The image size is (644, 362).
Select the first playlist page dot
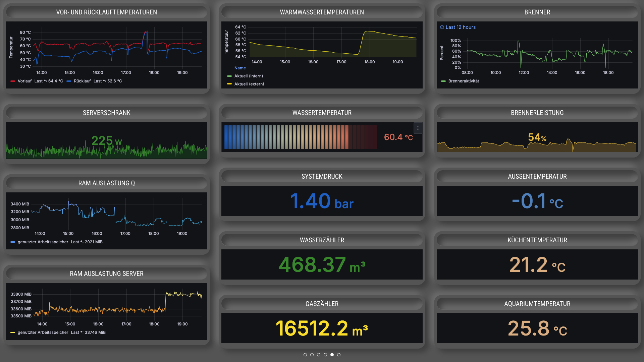click(305, 355)
